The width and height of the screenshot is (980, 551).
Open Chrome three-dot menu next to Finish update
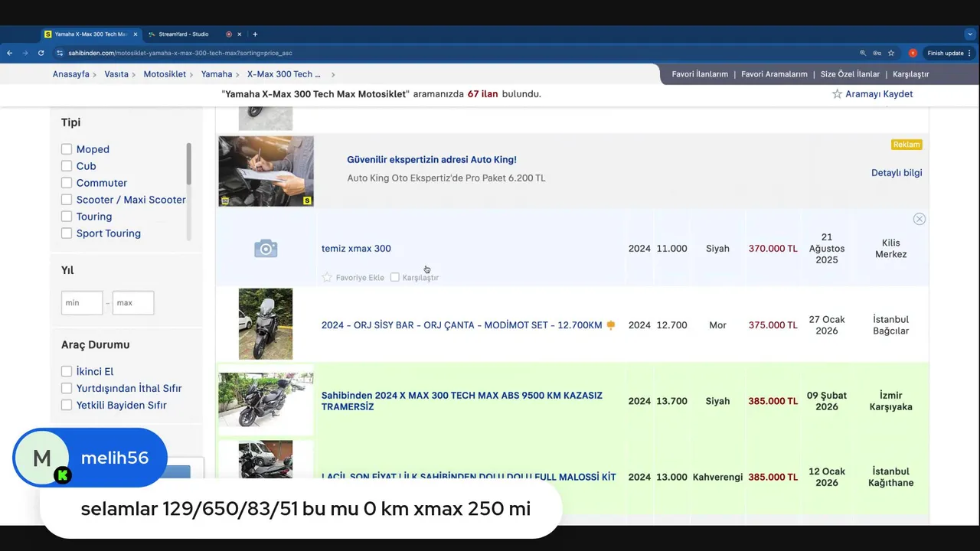(969, 53)
